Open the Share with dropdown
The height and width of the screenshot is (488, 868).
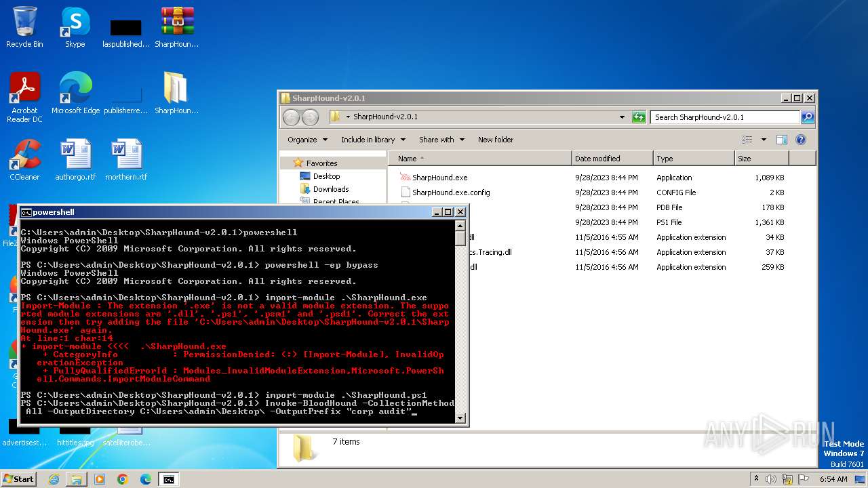(x=441, y=140)
